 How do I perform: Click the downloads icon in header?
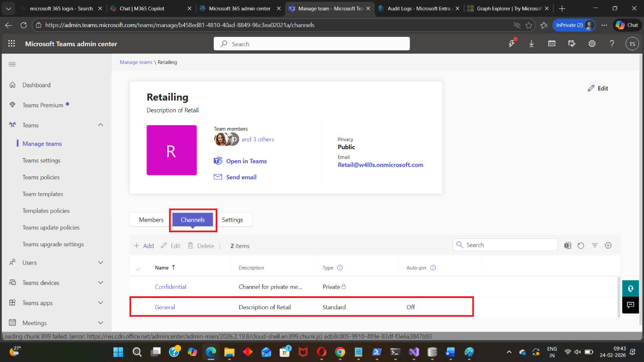(x=532, y=44)
